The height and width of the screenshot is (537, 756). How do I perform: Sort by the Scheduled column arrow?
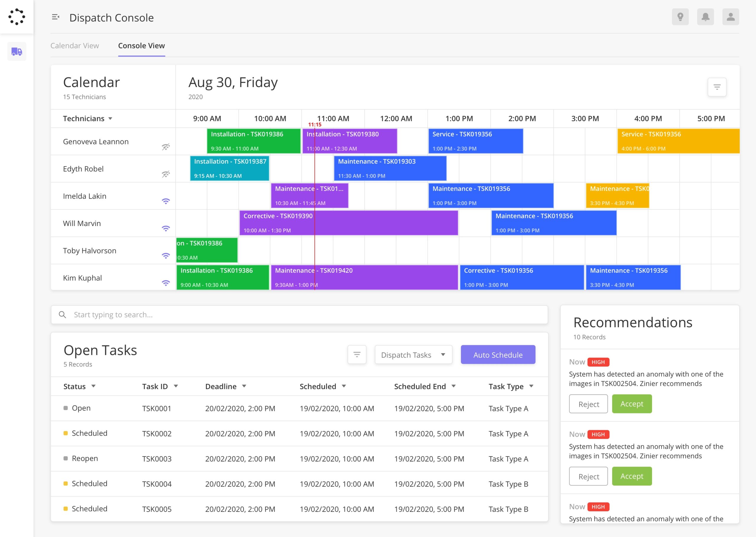click(344, 386)
